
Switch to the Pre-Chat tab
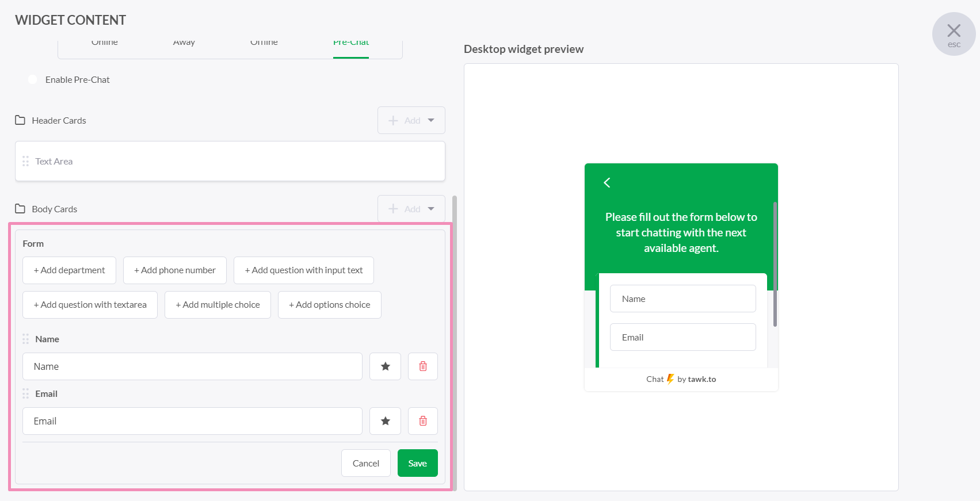350,43
